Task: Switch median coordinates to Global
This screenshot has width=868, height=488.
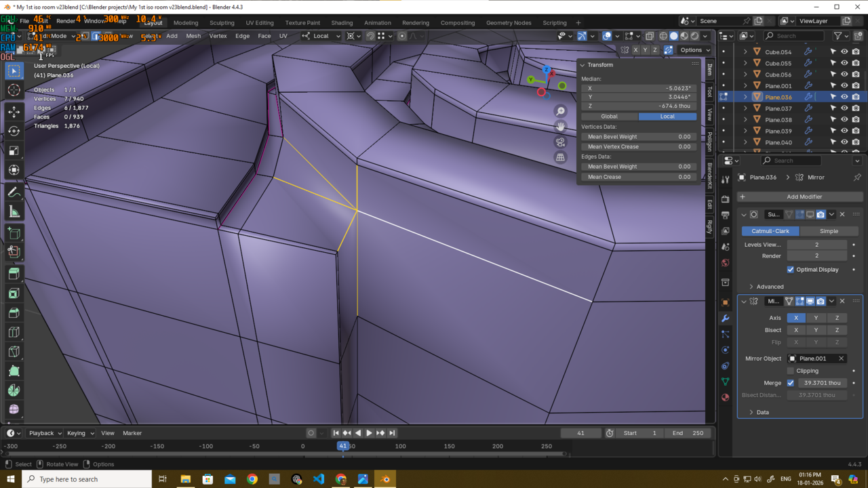Action: click(x=609, y=117)
